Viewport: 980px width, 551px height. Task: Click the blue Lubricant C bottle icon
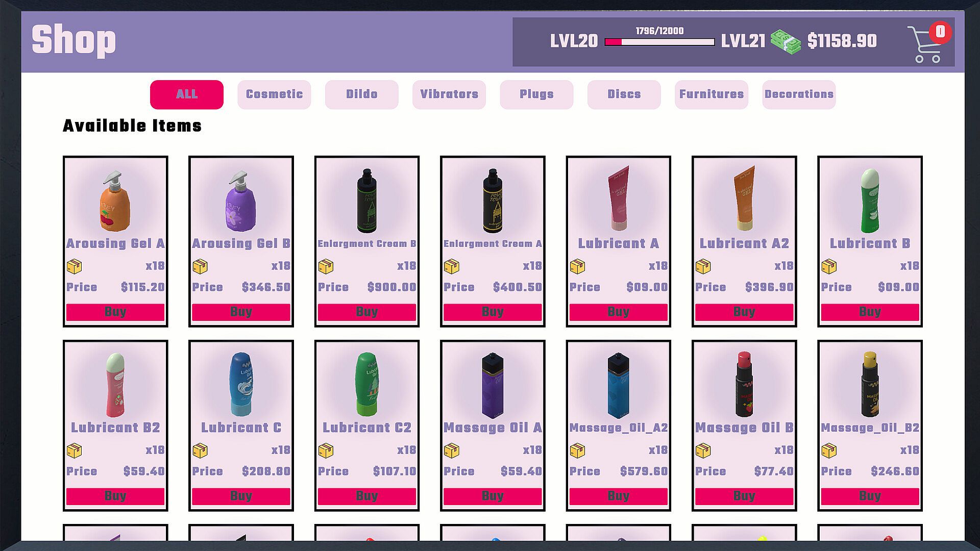pos(241,384)
